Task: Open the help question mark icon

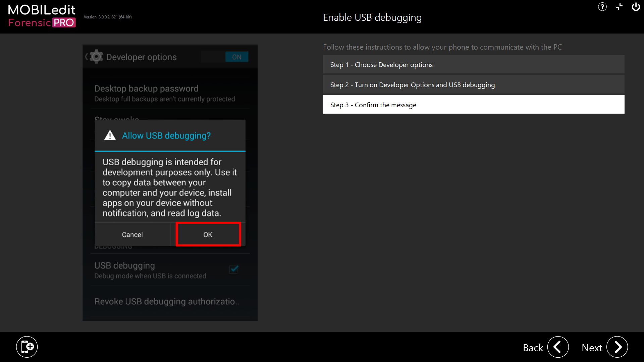Action: tap(602, 7)
